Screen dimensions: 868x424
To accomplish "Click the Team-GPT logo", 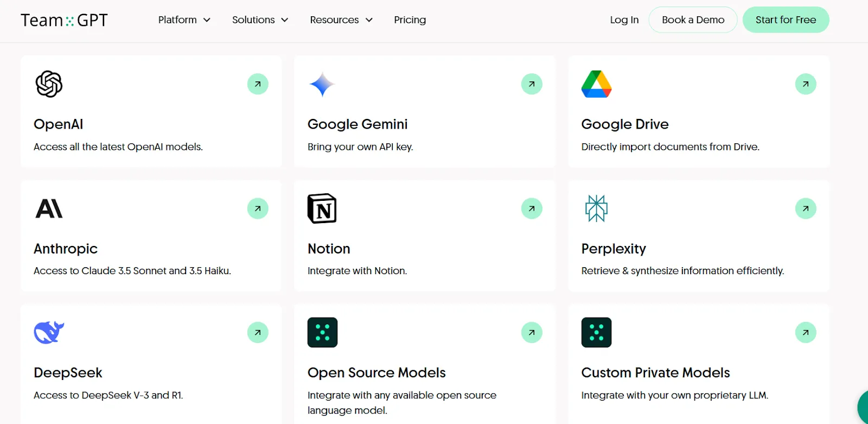I will pos(64,20).
